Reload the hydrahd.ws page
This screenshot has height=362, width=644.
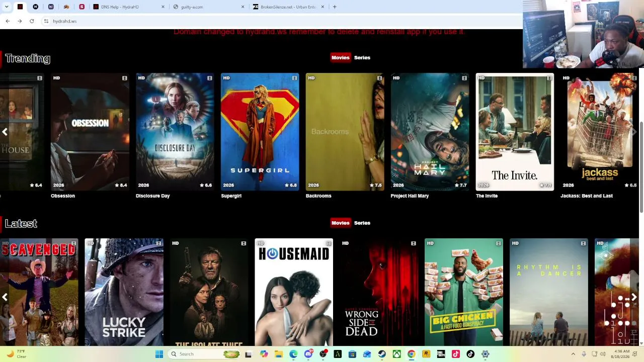point(32,21)
